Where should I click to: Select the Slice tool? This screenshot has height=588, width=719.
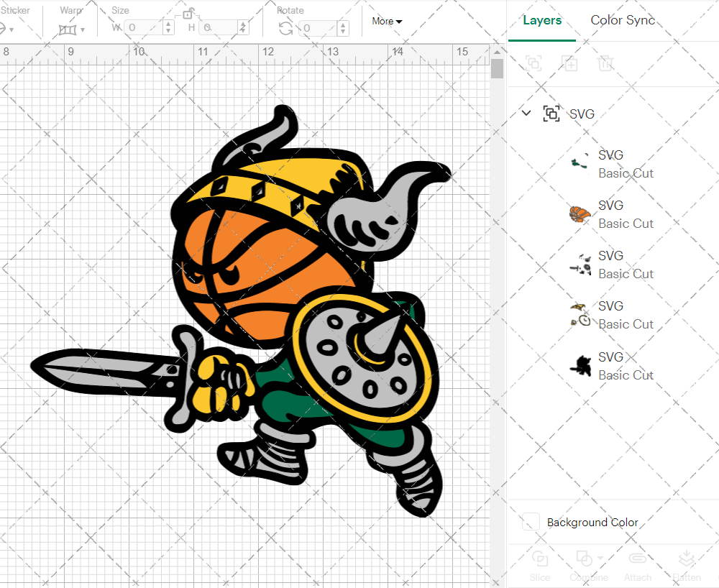pos(540,566)
